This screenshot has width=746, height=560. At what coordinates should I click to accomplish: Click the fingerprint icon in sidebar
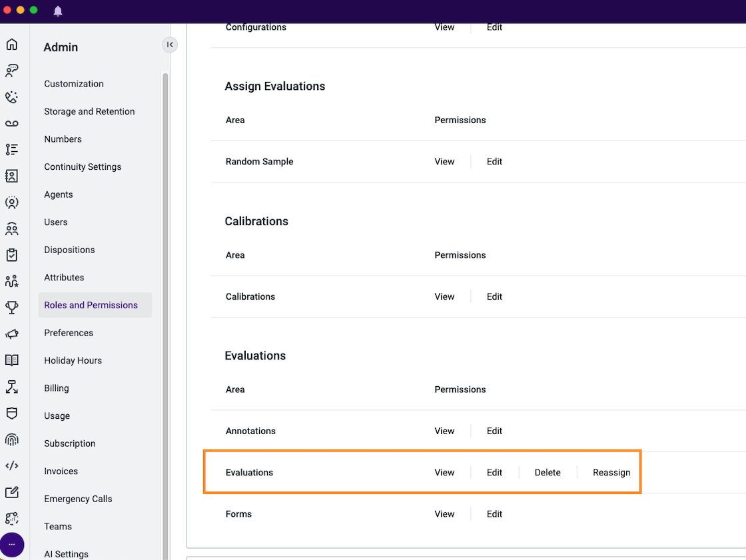click(x=12, y=439)
